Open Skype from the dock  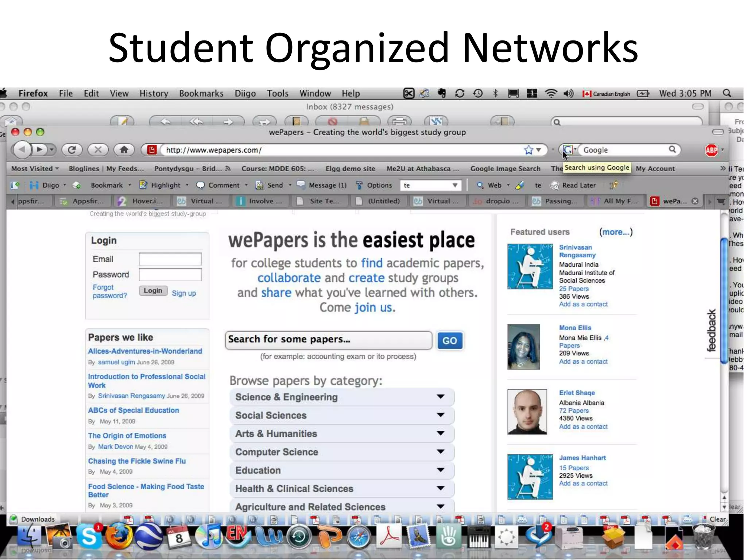click(x=89, y=537)
